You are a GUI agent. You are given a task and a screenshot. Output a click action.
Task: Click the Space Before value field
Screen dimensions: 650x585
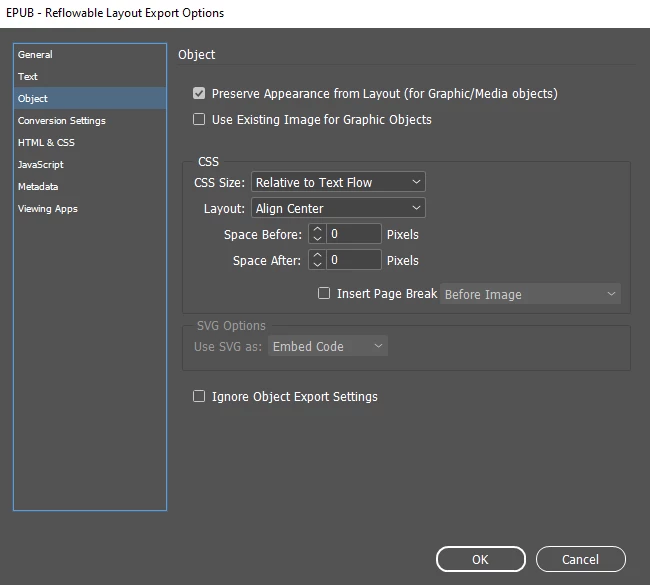[x=354, y=233]
